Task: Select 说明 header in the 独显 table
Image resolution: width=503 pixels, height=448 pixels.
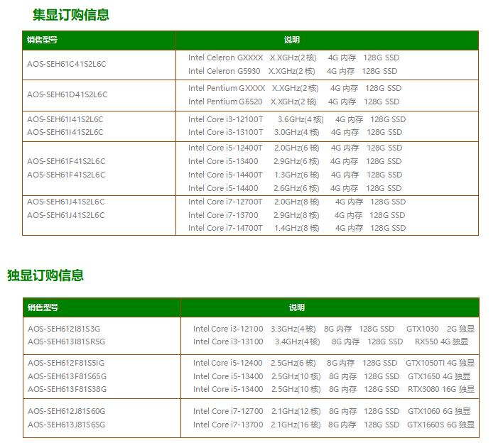Action: [297, 307]
